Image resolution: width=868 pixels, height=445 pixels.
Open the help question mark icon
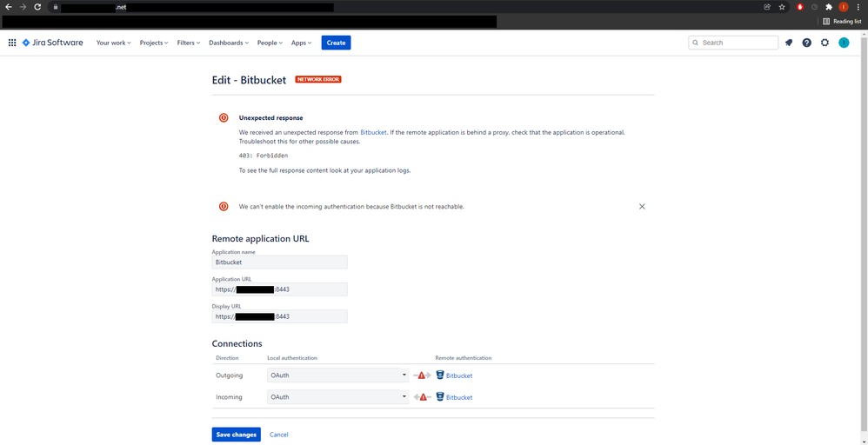click(x=806, y=43)
